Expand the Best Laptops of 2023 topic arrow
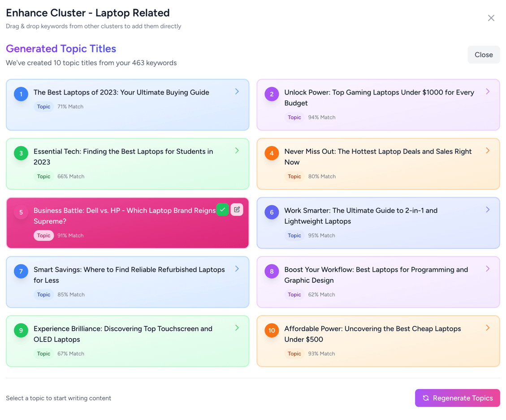 [237, 91]
